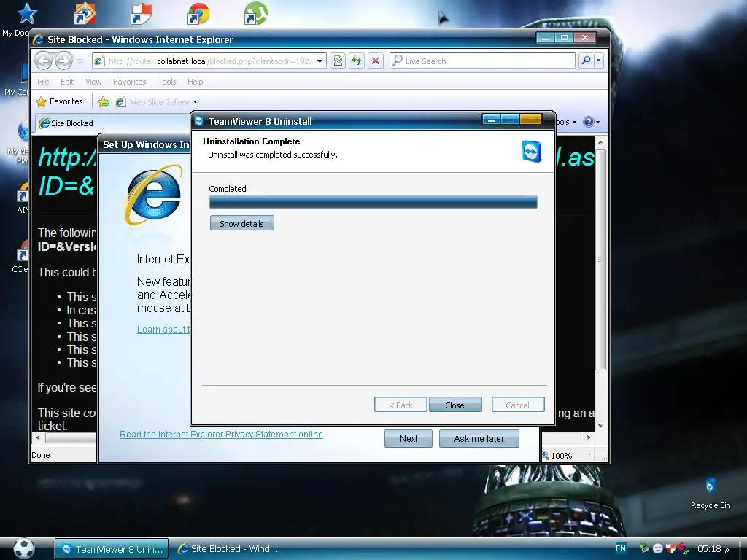
Task: Click the Internet Explorer Forward arrow
Action: [63, 61]
